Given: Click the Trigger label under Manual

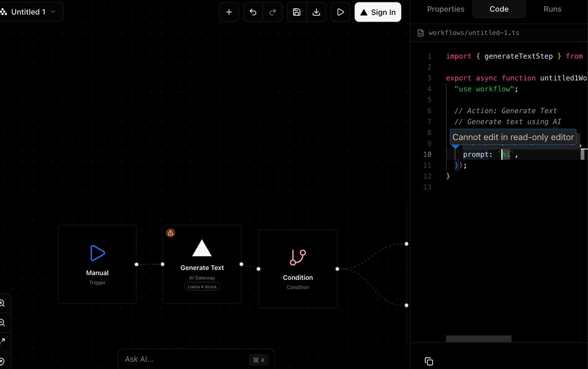Looking at the screenshot, I should pos(97,283).
